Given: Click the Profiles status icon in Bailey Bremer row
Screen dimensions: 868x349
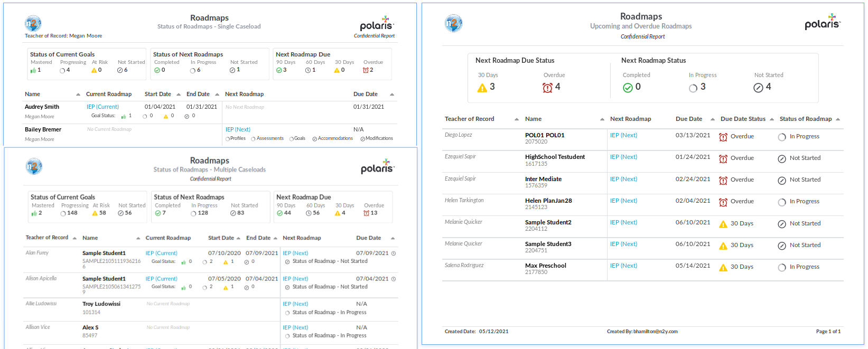Looking at the screenshot, I should tap(228, 139).
